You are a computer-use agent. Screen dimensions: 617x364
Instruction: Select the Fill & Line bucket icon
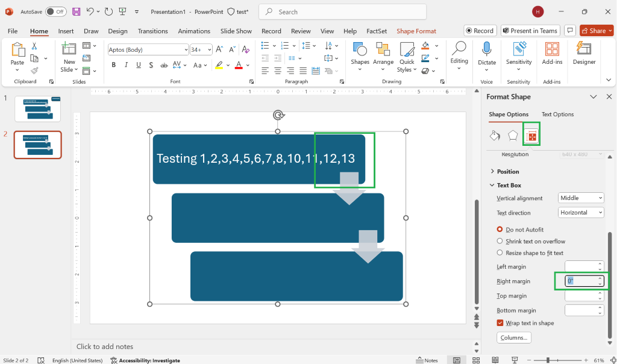pos(495,136)
